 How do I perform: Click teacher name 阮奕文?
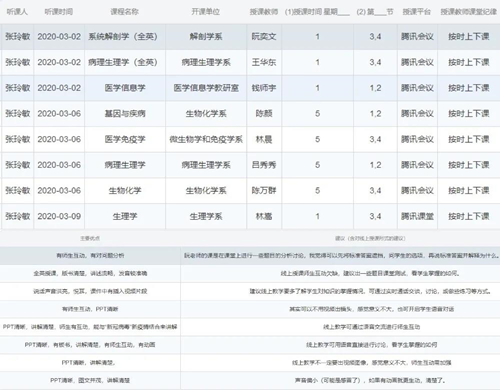coord(264,37)
